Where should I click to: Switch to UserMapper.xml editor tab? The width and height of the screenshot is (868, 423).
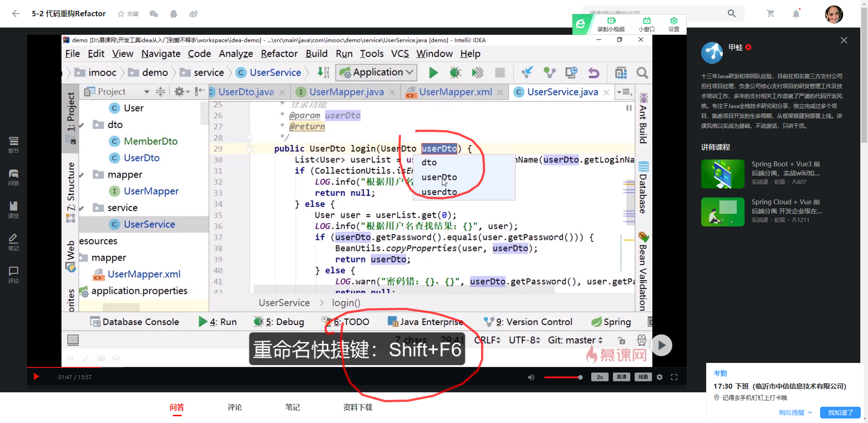click(x=455, y=92)
